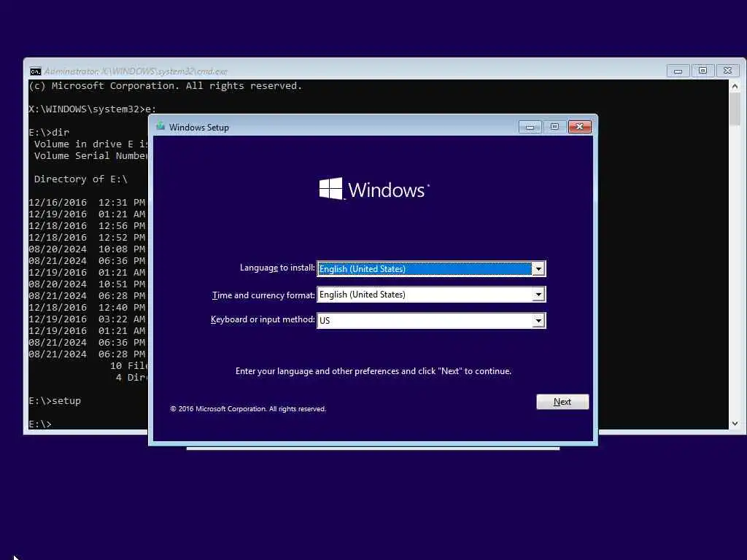The width and height of the screenshot is (747, 560).
Task: Close the Windows Setup dialog
Action: point(580,127)
